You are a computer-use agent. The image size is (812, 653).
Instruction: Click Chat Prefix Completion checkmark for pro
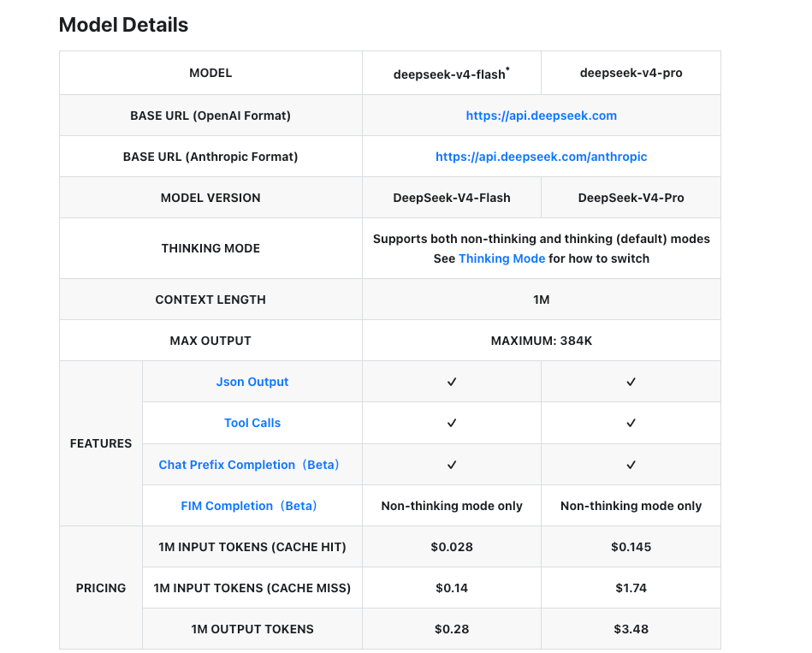coord(631,465)
